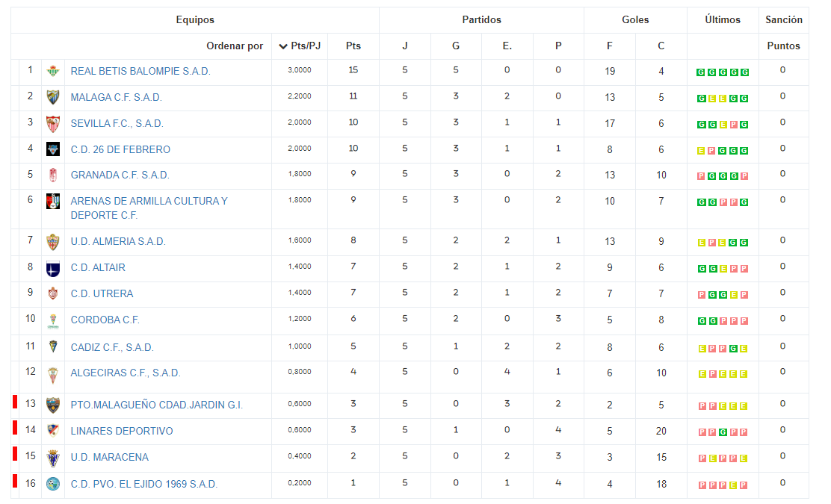This screenshot has height=504, width=831.
Task: Click the Algeciras C.F. crest icon
Action: tap(53, 375)
